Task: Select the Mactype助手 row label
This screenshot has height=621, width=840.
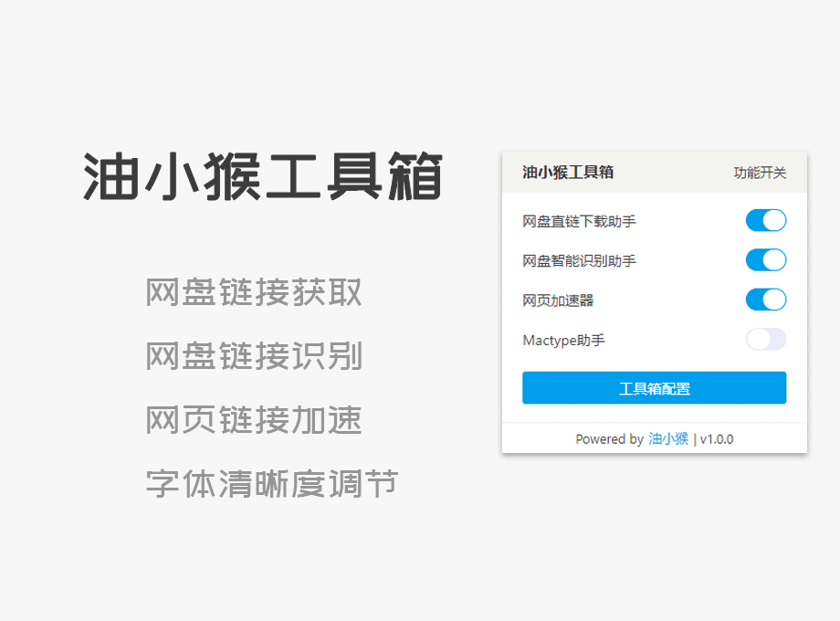Action: point(563,340)
